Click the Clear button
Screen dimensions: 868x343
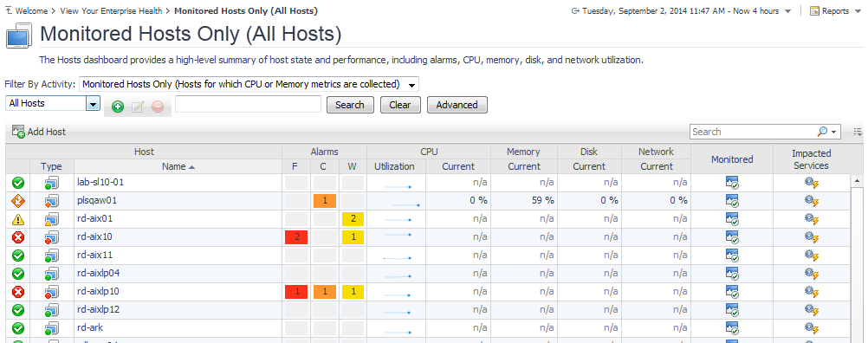(x=400, y=105)
